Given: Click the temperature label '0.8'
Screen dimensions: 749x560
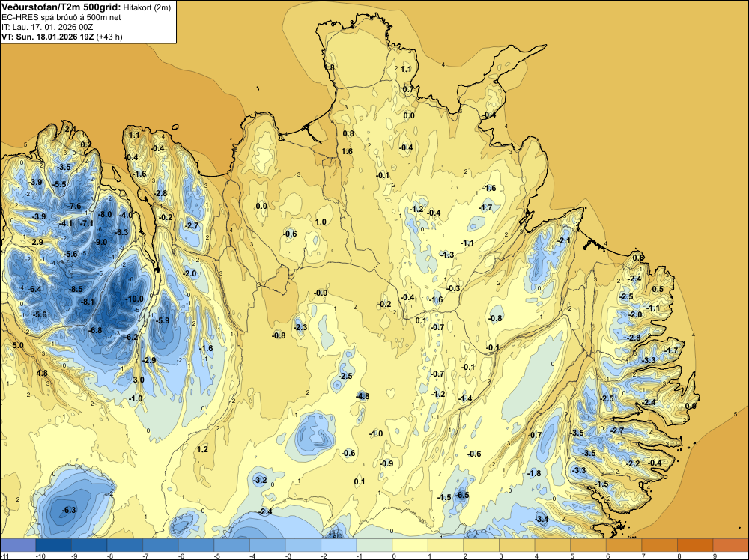Looking at the screenshot, I should click(x=348, y=133).
